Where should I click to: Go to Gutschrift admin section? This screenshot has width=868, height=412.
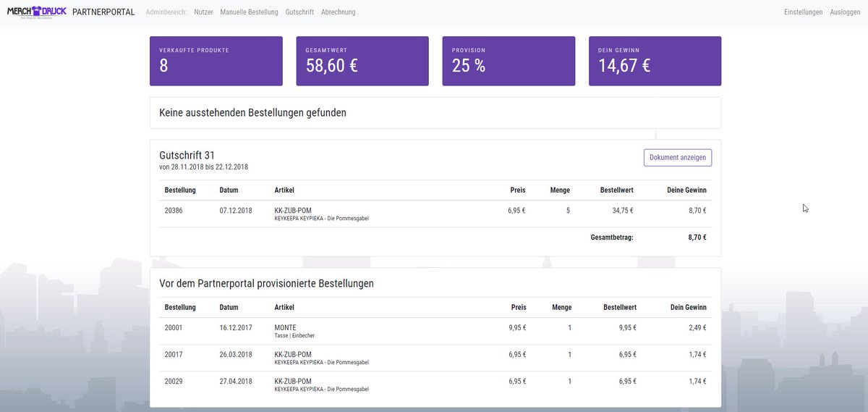[x=299, y=12]
